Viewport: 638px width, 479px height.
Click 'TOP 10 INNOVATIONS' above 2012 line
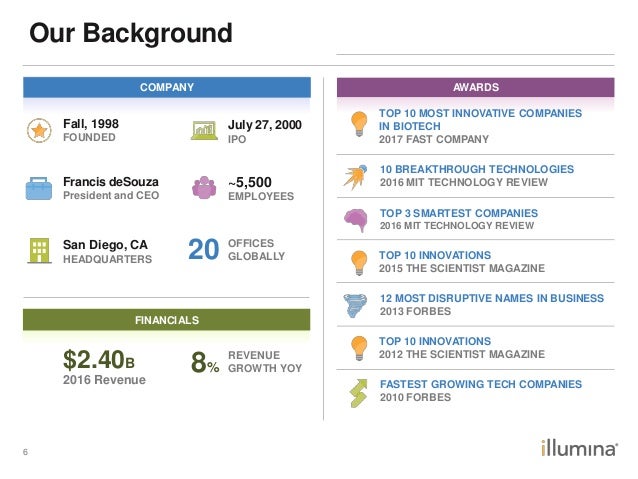coord(435,341)
